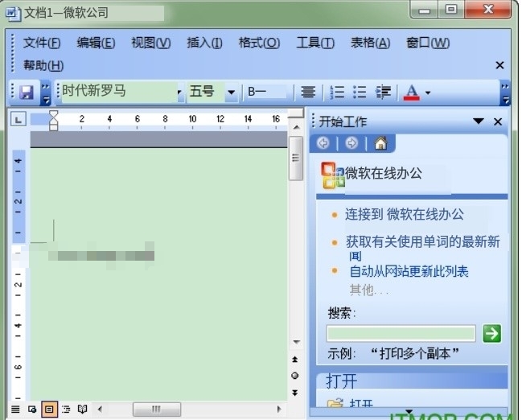Apply numbered list formatting
This screenshot has height=420, width=522.
(x=337, y=92)
